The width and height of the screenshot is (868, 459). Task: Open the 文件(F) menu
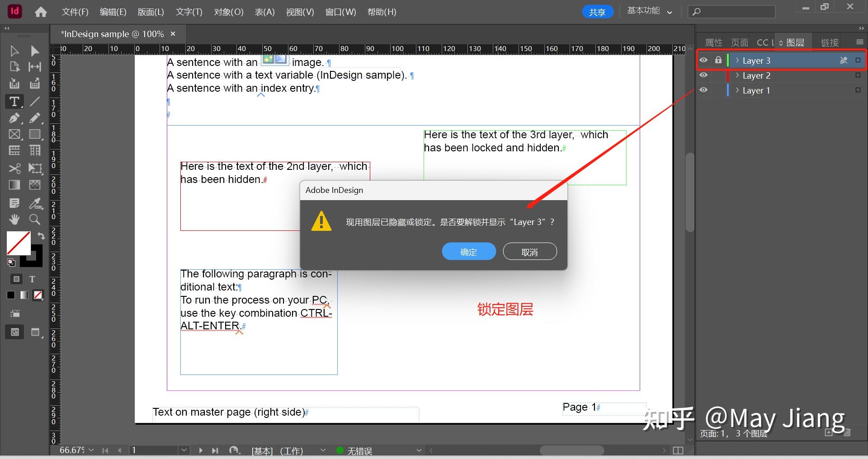tap(75, 12)
